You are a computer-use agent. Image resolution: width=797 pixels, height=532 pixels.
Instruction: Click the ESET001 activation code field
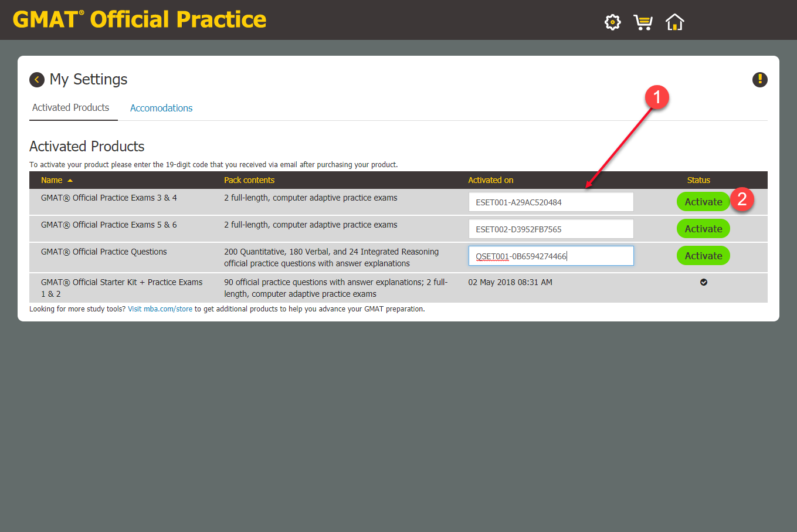[x=551, y=201]
